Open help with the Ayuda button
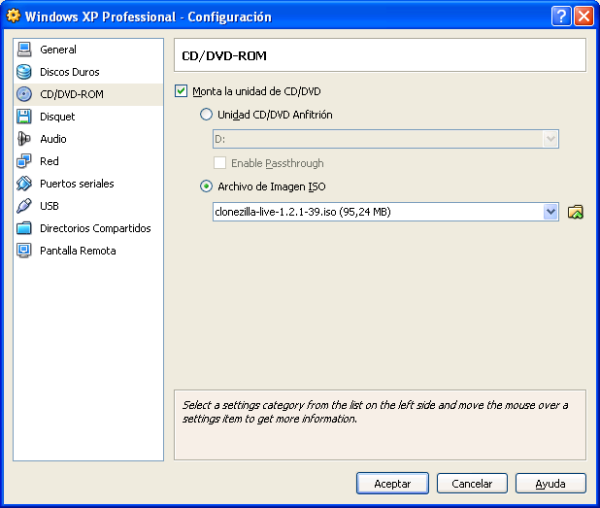The height and width of the screenshot is (508, 600). coord(550,484)
